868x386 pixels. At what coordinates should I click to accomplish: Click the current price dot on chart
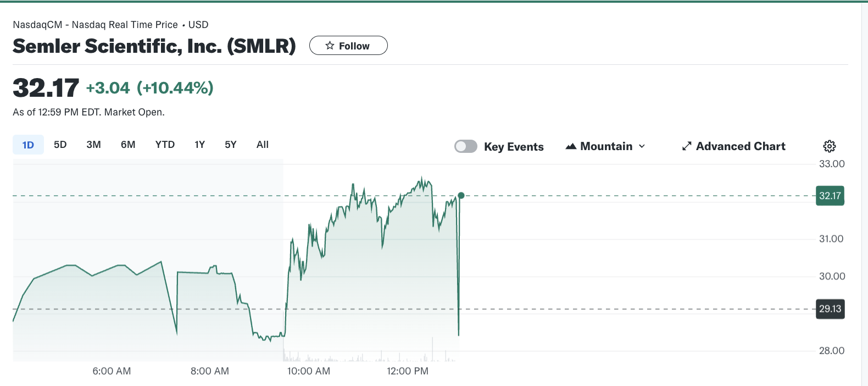click(x=461, y=195)
